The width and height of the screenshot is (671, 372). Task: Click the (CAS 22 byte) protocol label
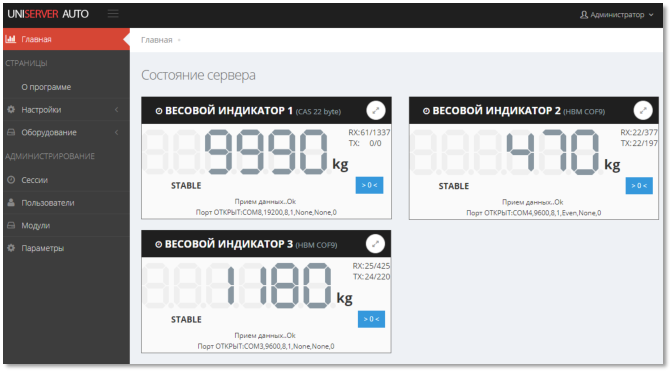(318, 112)
